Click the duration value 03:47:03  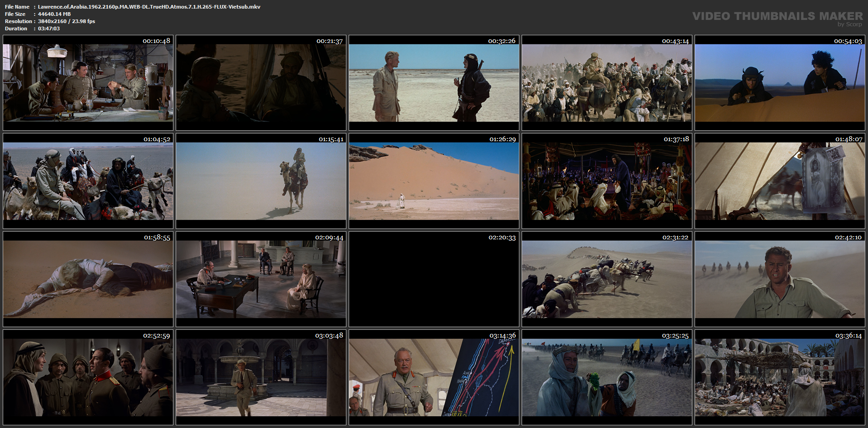[49, 29]
